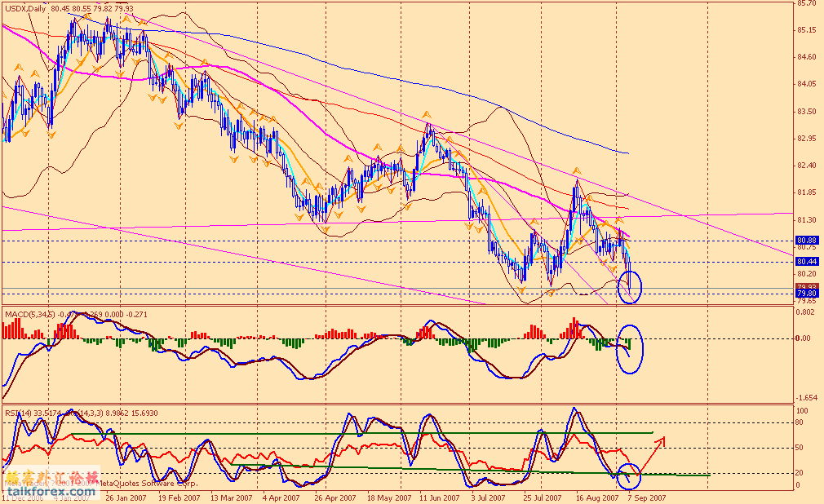Viewport: 824px width, 504px height.
Task: Click the 81.85 price axis value
Action: coord(807,192)
